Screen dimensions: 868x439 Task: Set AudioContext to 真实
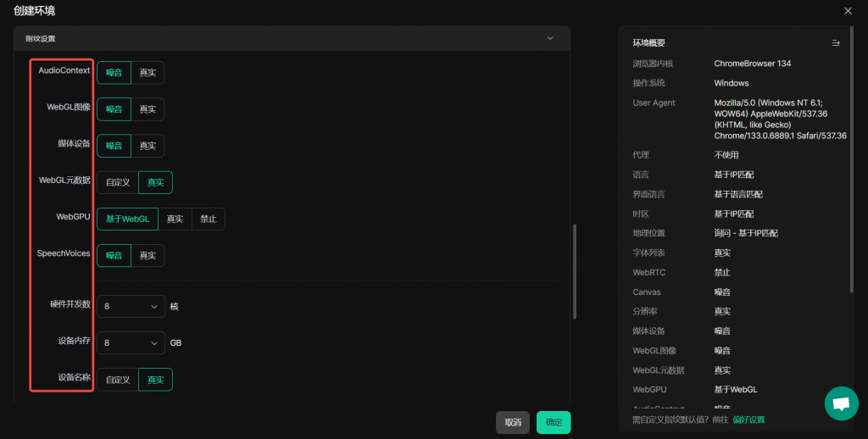(x=147, y=73)
